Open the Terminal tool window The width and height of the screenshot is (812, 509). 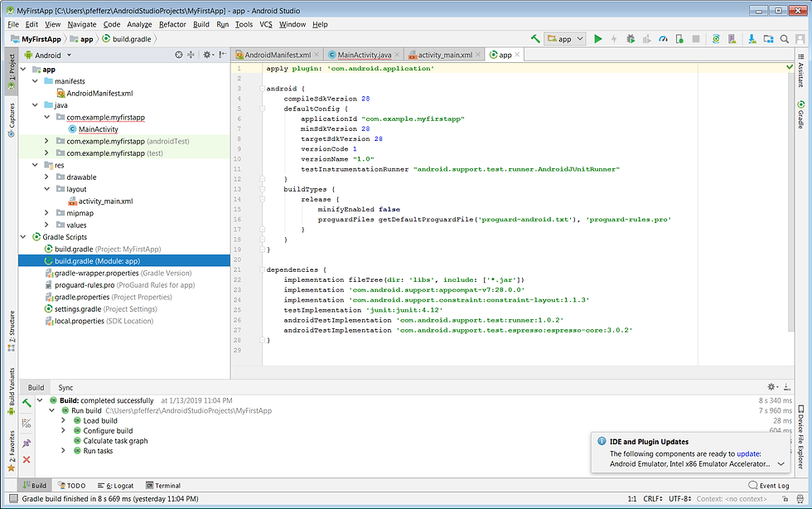pos(163,486)
